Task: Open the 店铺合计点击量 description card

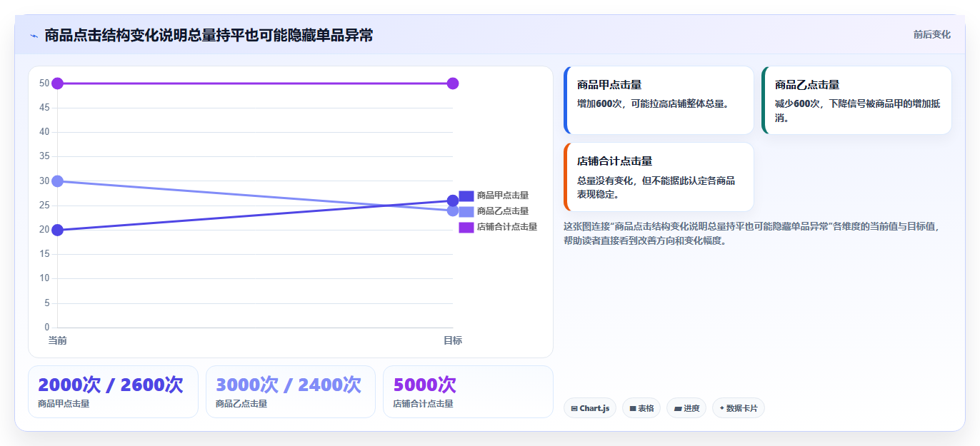Action: point(659,177)
